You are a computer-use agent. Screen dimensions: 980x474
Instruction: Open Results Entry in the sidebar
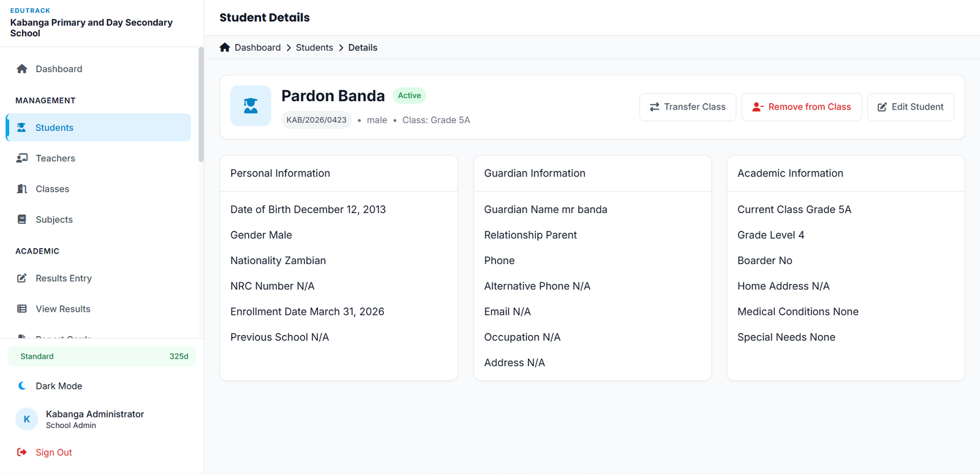click(98, 278)
